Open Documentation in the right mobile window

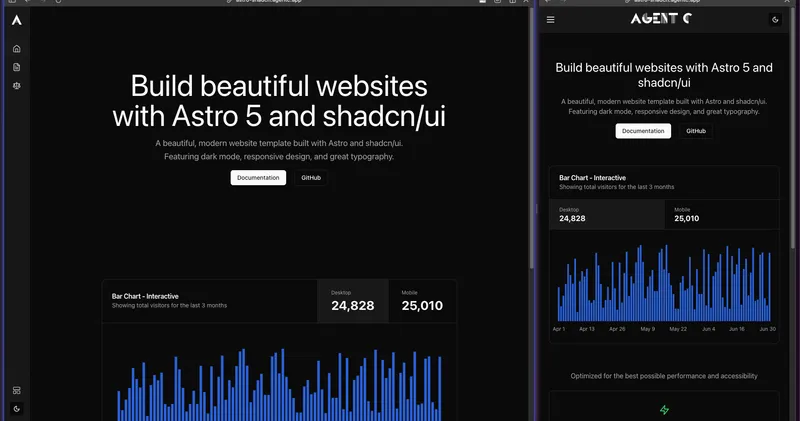click(643, 131)
